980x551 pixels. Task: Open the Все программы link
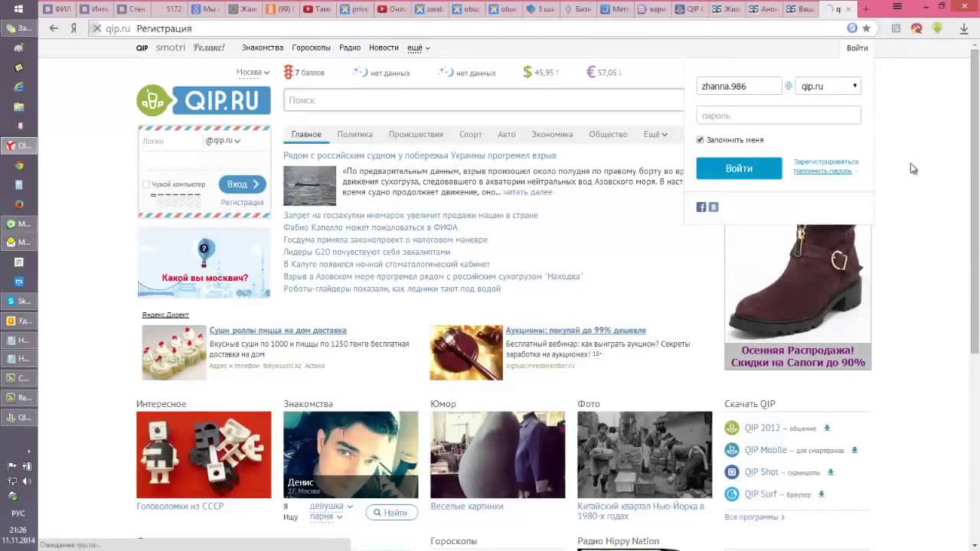pyautogui.click(x=754, y=517)
